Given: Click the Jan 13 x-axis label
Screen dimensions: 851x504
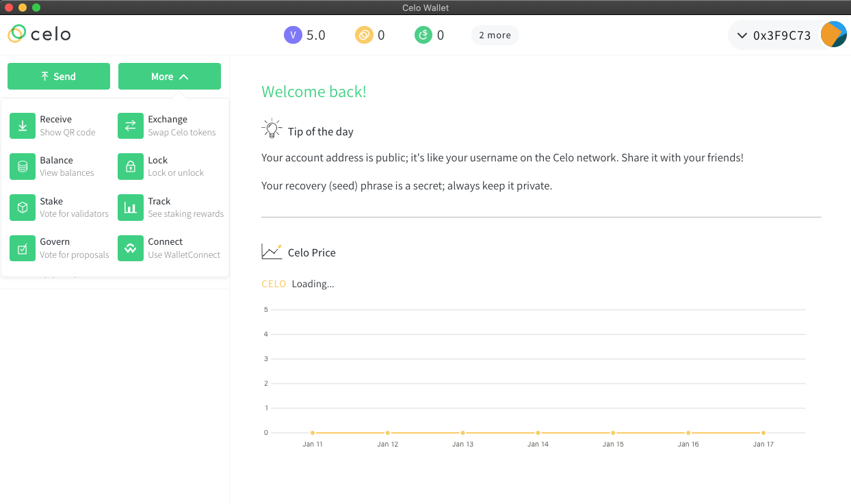Looking at the screenshot, I should (x=463, y=445).
